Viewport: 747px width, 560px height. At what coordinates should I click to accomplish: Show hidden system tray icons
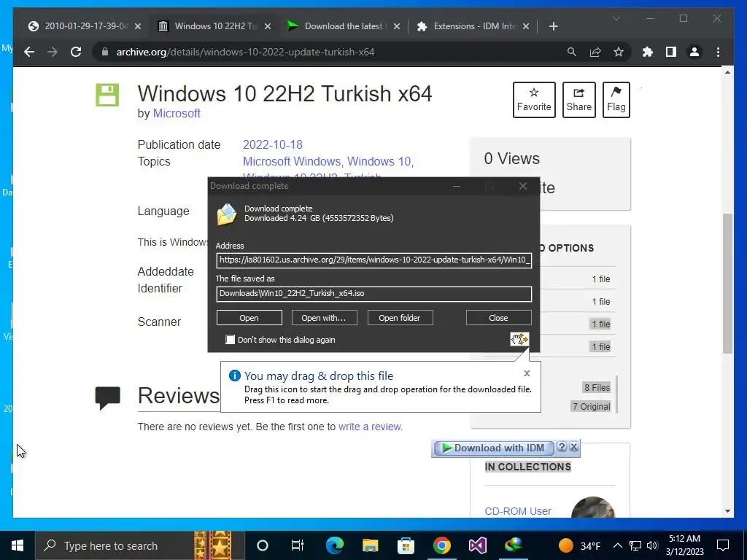pos(617,545)
